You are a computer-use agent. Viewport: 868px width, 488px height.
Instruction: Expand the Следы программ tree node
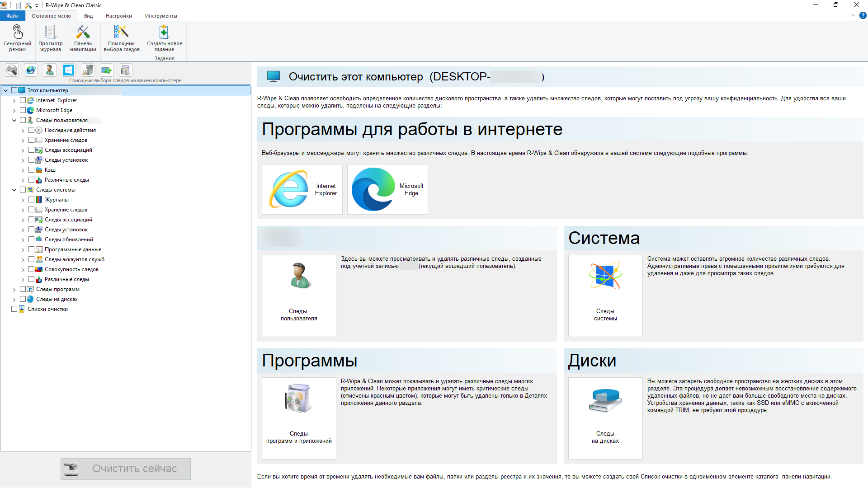tap(14, 290)
